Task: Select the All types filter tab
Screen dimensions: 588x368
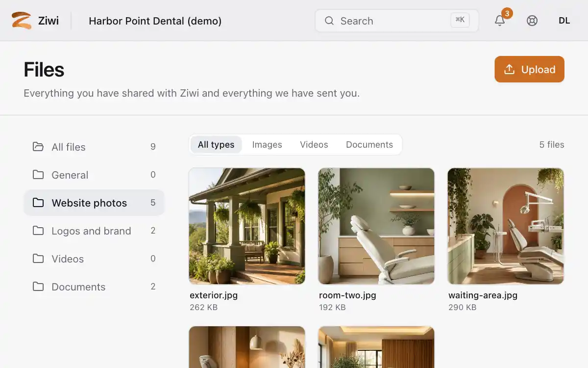Action: tap(216, 145)
